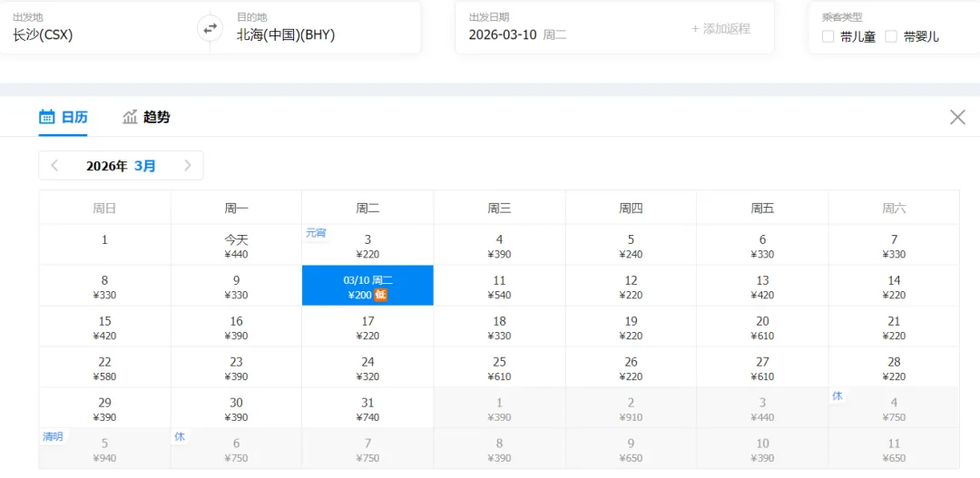Viewport: 980px width, 478px height.
Task: Go to next month arrow
Action: pos(188,166)
